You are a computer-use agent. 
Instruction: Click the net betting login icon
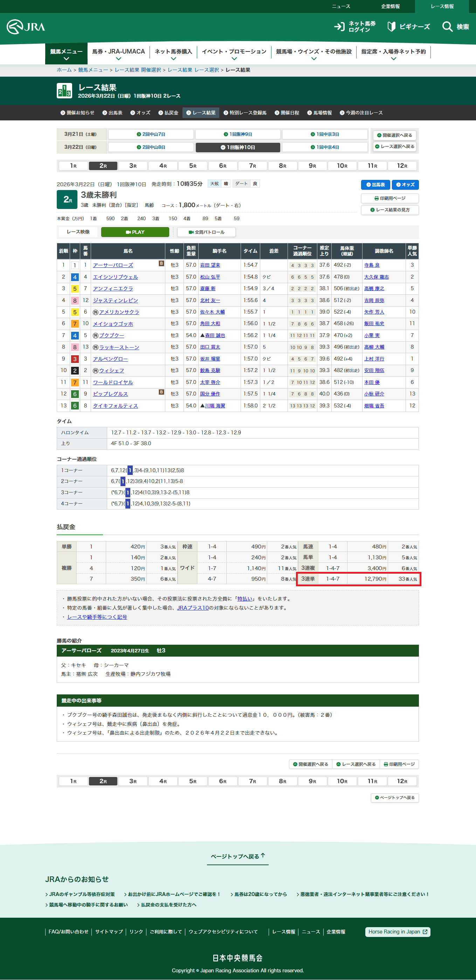pos(339,27)
